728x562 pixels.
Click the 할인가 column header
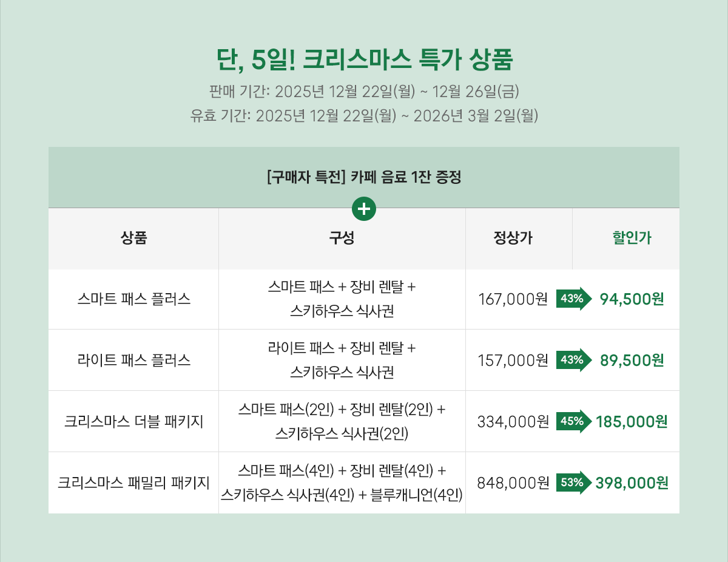coord(632,238)
